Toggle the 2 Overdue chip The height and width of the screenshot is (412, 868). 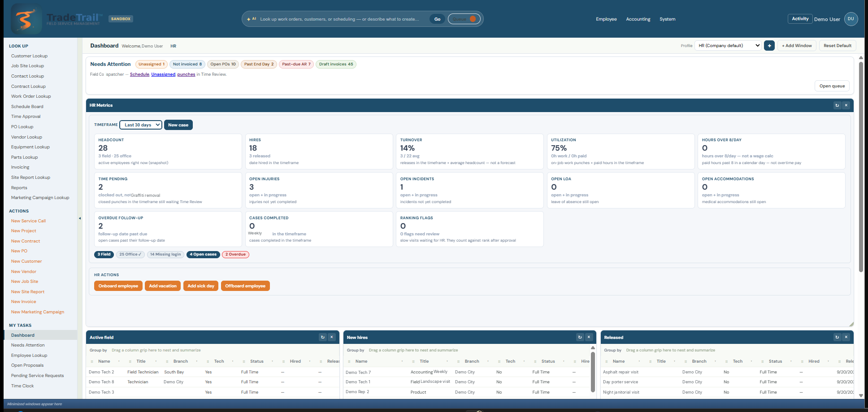coord(235,254)
